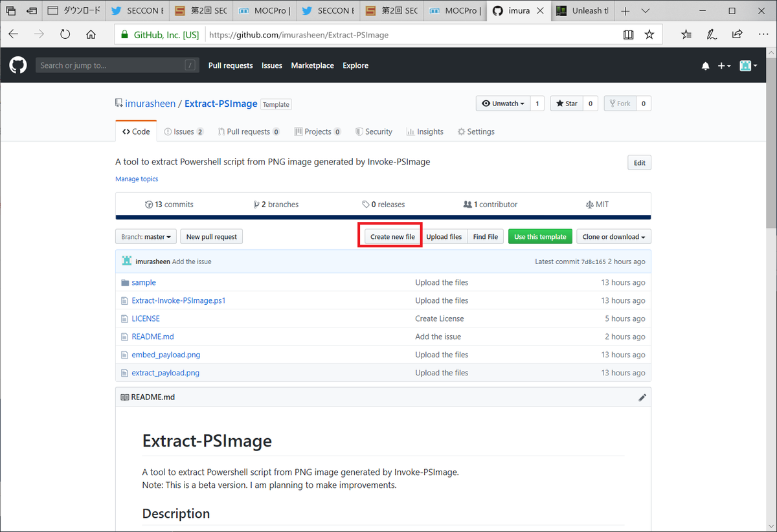Open the user avatar menu
This screenshot has width=777, height=532.
[749, 66]
